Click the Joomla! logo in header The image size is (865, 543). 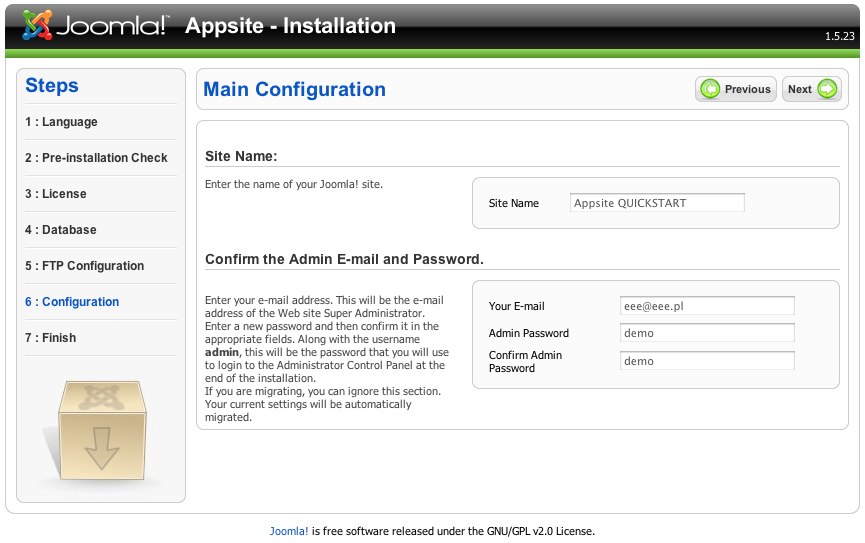click(x=94, y=25)
